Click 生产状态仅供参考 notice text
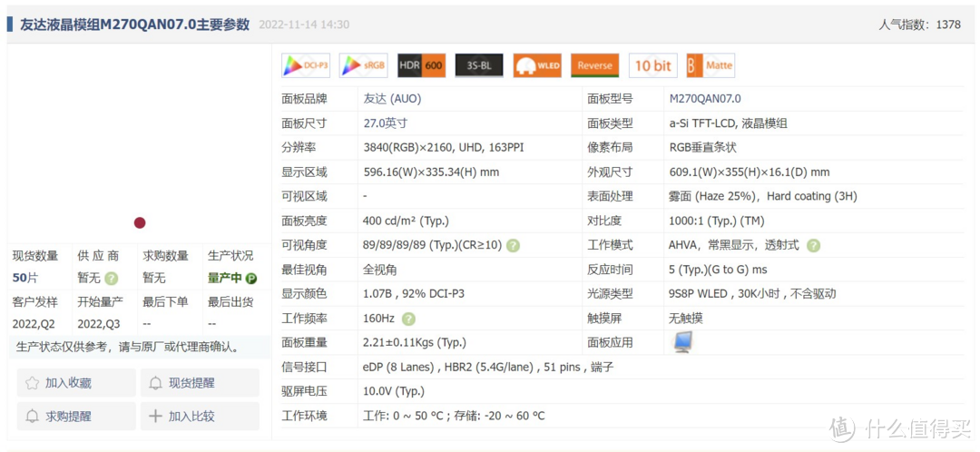This screenshot has width=980, height=452. point(128,347)
